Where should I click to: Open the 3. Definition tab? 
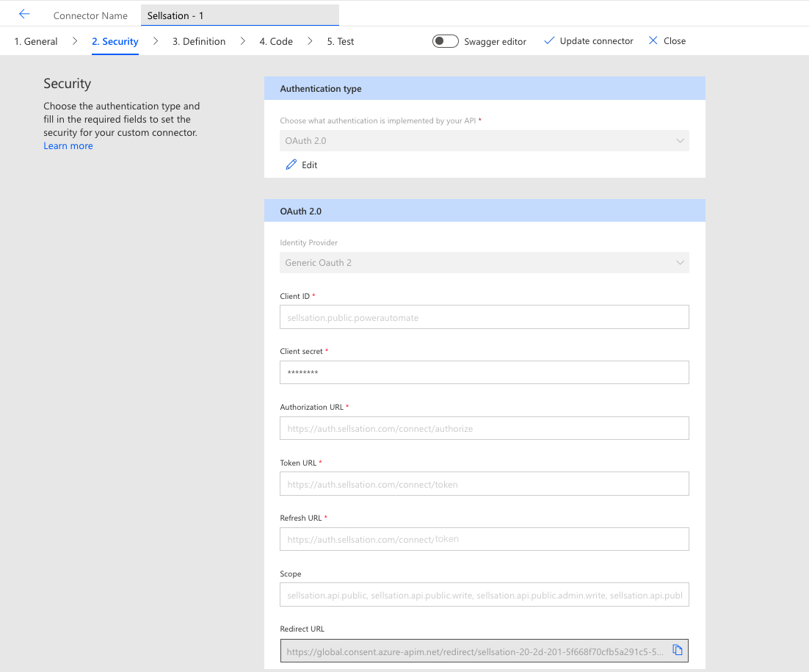click(199, 41)
